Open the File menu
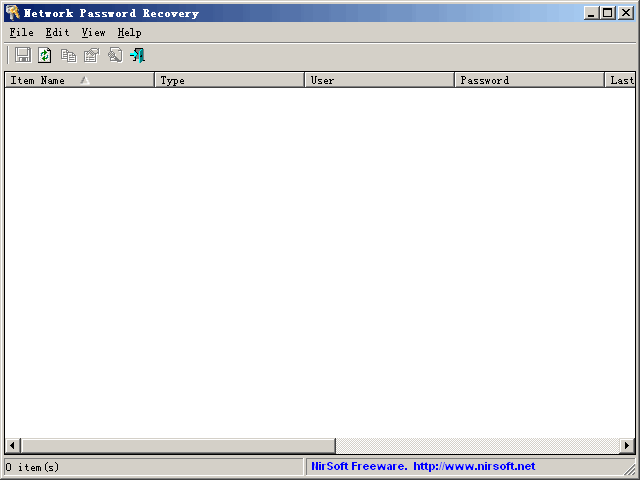Viewport: 640px width, 480px height. click(22, 32)
